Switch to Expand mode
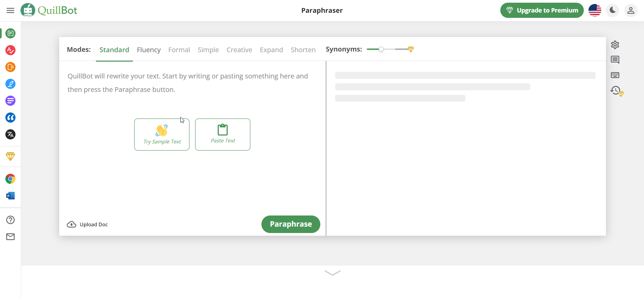 271,50
